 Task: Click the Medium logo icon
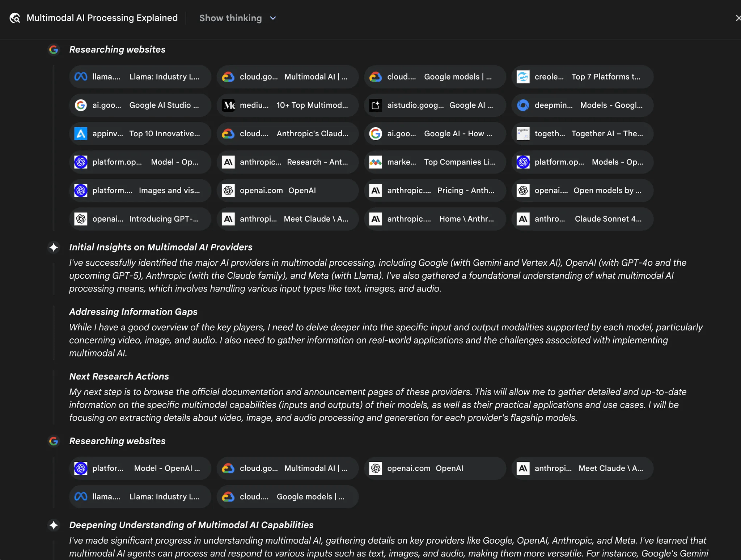coord(228,105)
